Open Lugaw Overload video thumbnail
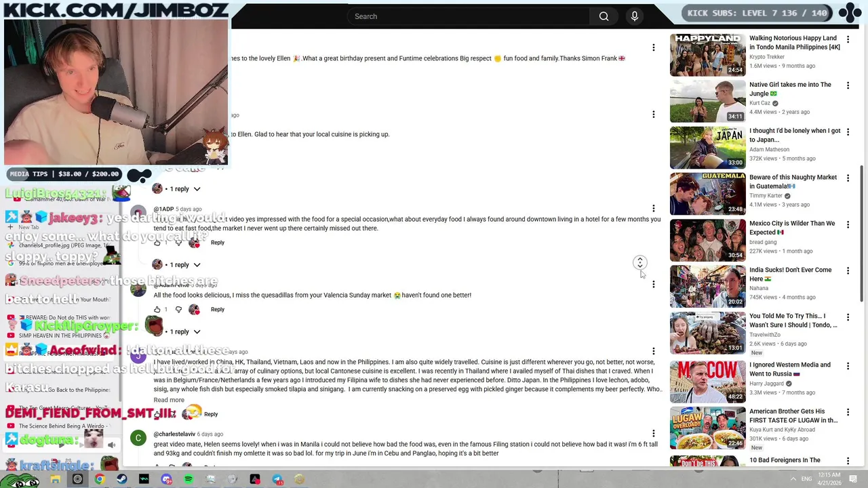The image size is (868, 488). (x=707, y=427)
